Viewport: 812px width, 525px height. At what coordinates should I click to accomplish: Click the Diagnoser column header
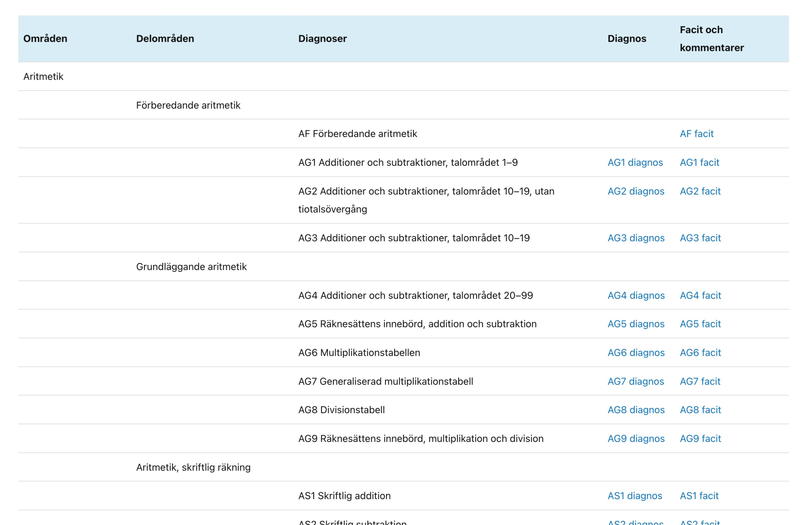(x=323, y=39)
